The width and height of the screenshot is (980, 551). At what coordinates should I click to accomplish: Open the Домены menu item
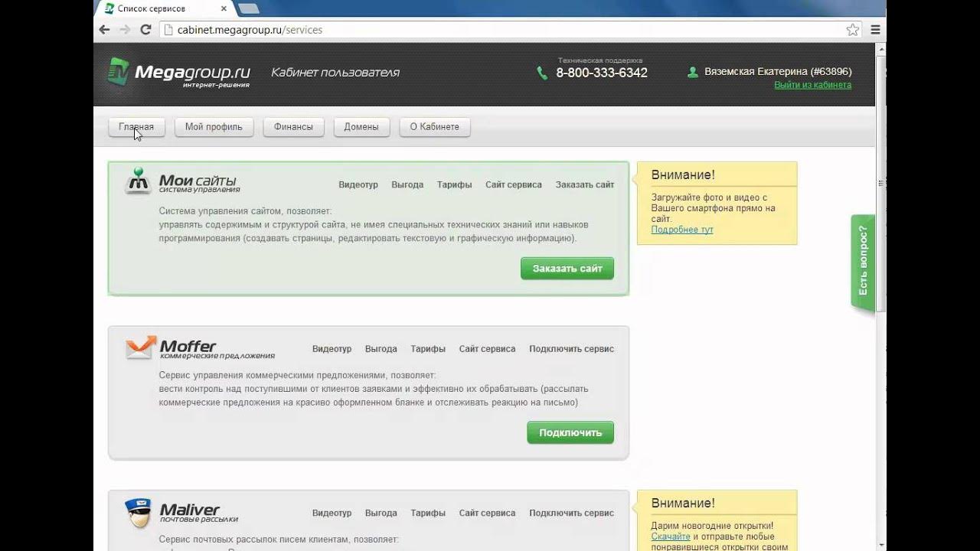coord(361,127)
